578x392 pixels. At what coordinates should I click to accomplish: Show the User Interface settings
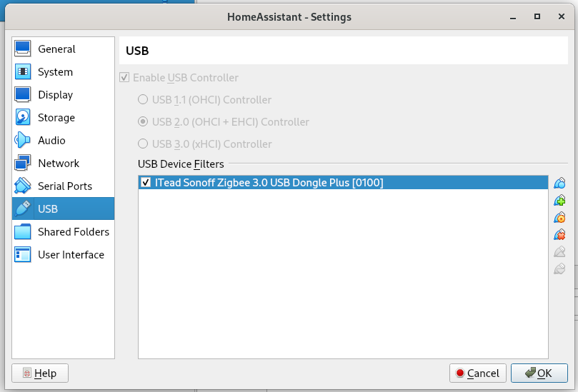pyautogui.click(x=71, y=255)
